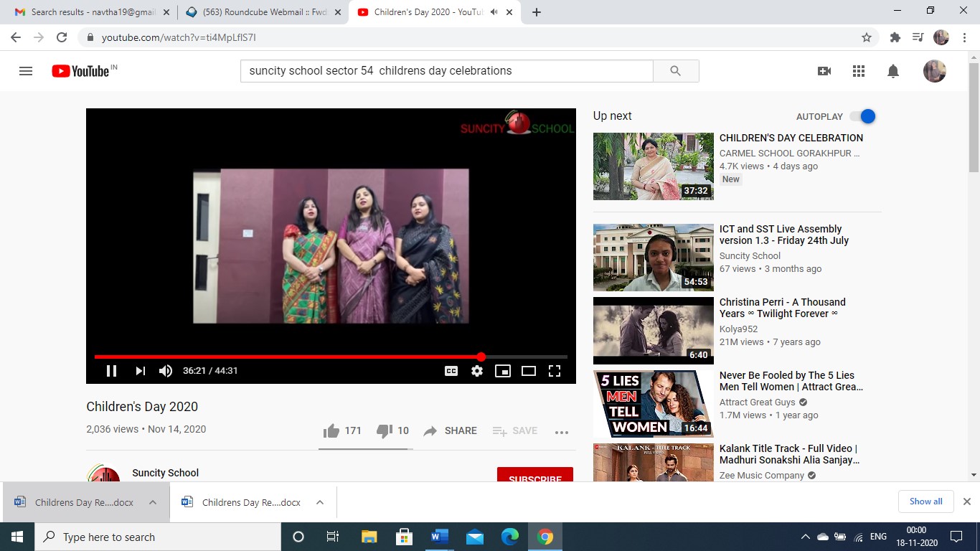
Task: Skip to next video in player
Action: [x=140, y=371]
